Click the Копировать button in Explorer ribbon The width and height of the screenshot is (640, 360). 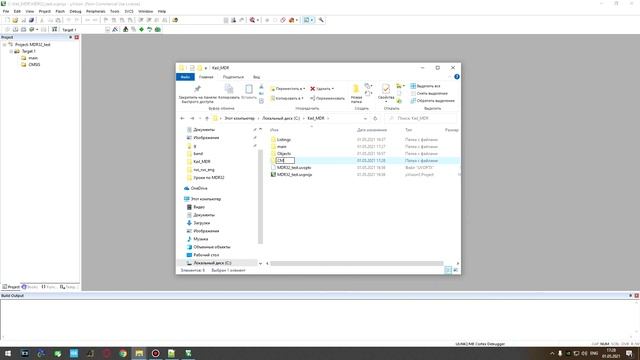click(229, 92)
